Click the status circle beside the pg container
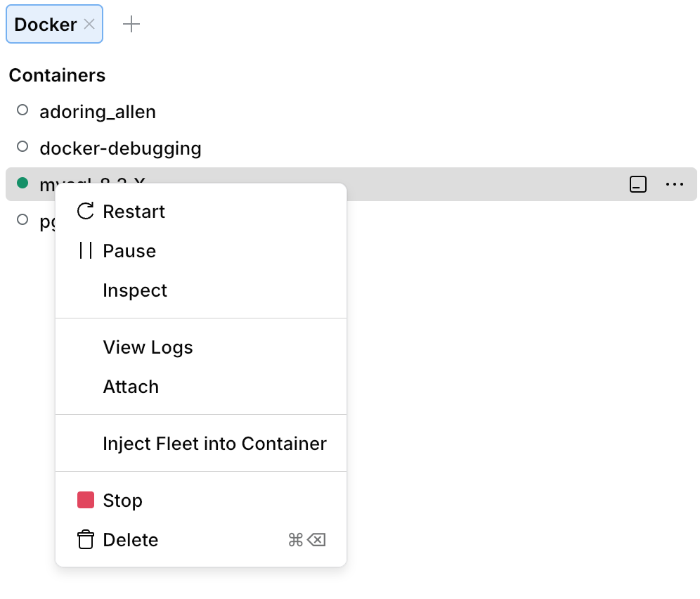 click(22, 219)
